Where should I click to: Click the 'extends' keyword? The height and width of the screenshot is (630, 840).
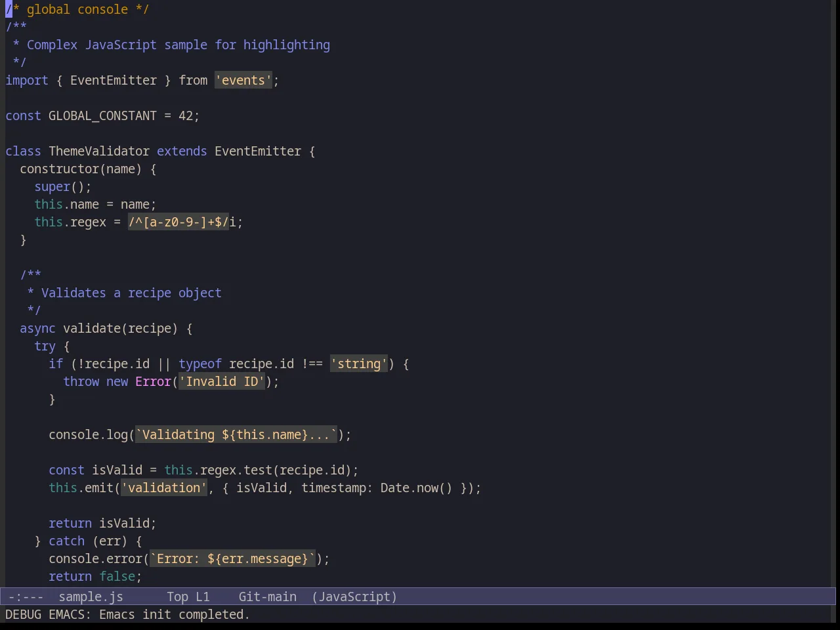[182, 151]
